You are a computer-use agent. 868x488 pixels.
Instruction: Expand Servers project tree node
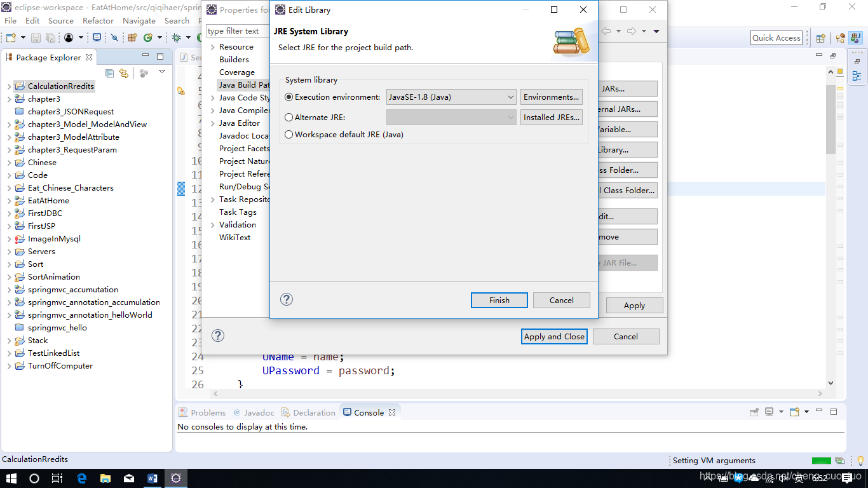[x=8, y=252]
